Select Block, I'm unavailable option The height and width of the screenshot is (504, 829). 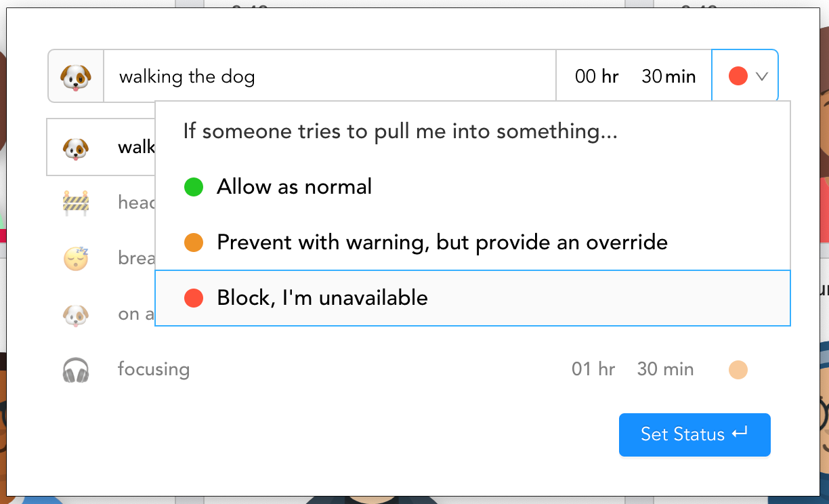pyautogui.click(x=322, y=298)
